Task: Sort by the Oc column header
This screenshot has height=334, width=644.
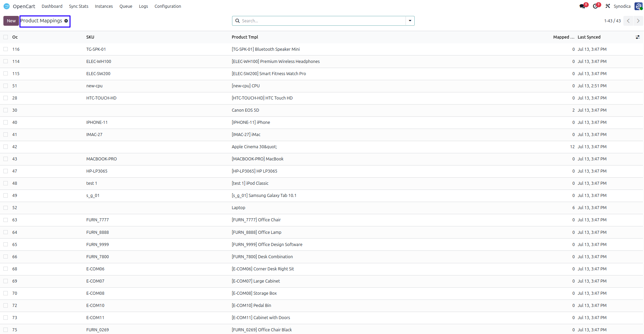Action: (x=15, y=37)
